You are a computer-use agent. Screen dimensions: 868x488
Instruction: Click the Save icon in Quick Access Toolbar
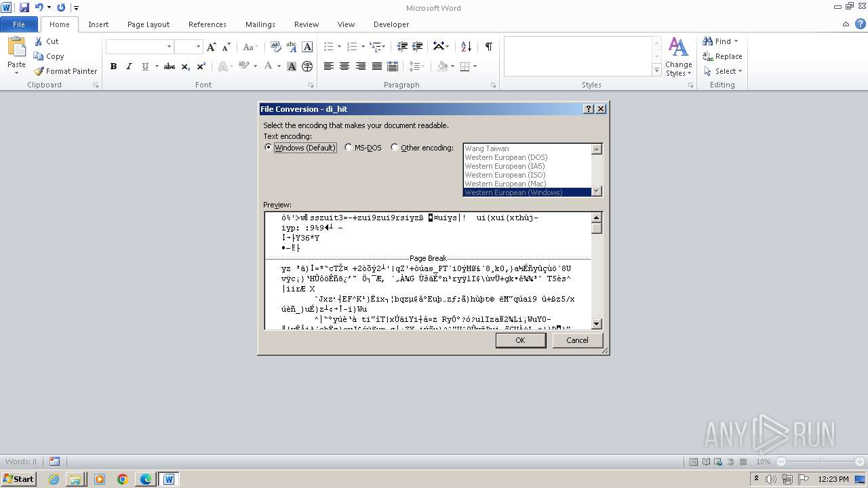[24, 7]
